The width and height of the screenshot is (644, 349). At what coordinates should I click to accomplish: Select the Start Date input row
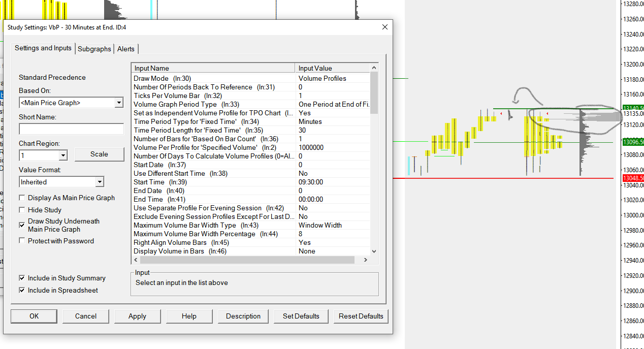pyautogui.click(x=251, y=165)
